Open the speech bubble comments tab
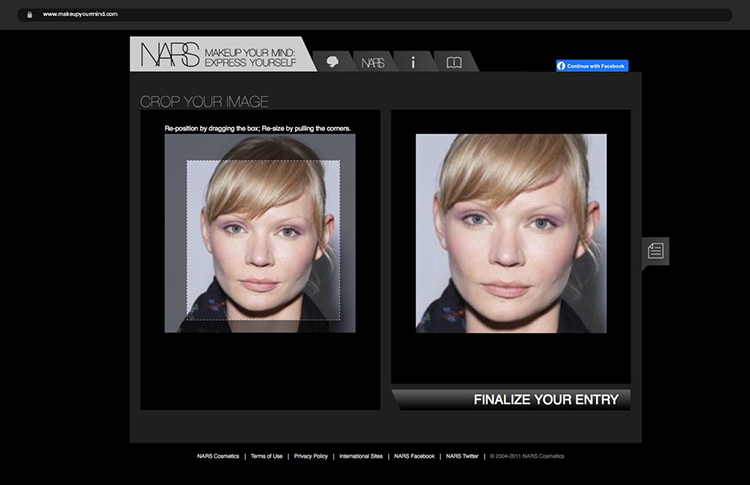This screenshot has width=750, height=485. [332, 62]
